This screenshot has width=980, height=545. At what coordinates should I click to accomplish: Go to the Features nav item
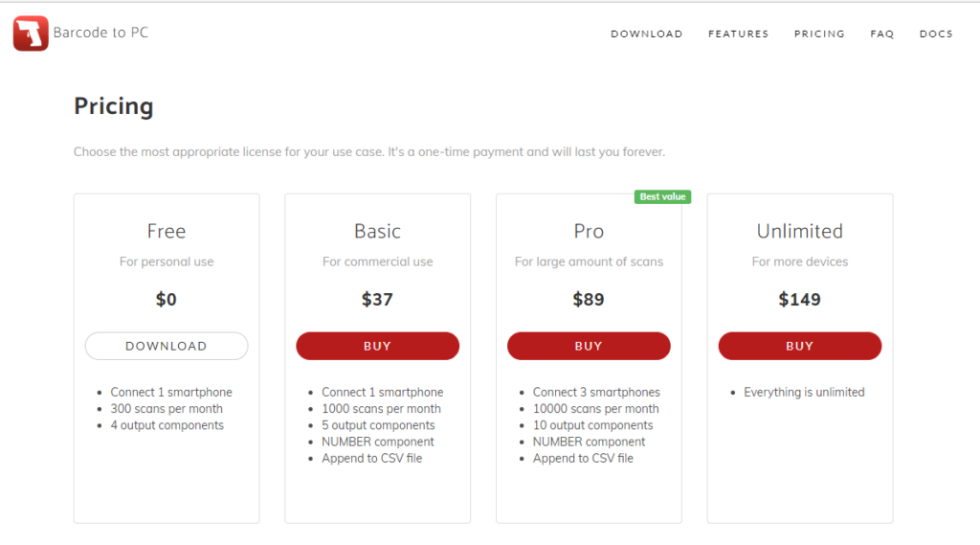(738, 34)
